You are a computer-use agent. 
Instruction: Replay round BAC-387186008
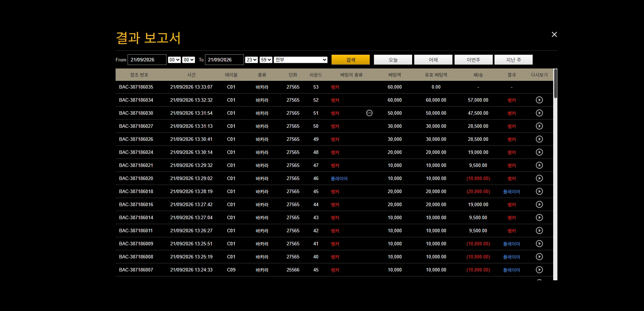(x=539, y=257)
